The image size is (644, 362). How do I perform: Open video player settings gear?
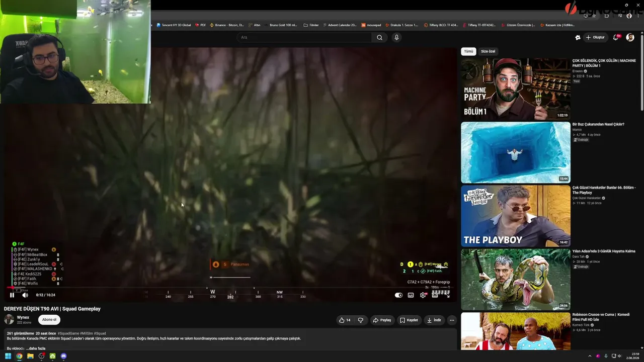[423, 295]
